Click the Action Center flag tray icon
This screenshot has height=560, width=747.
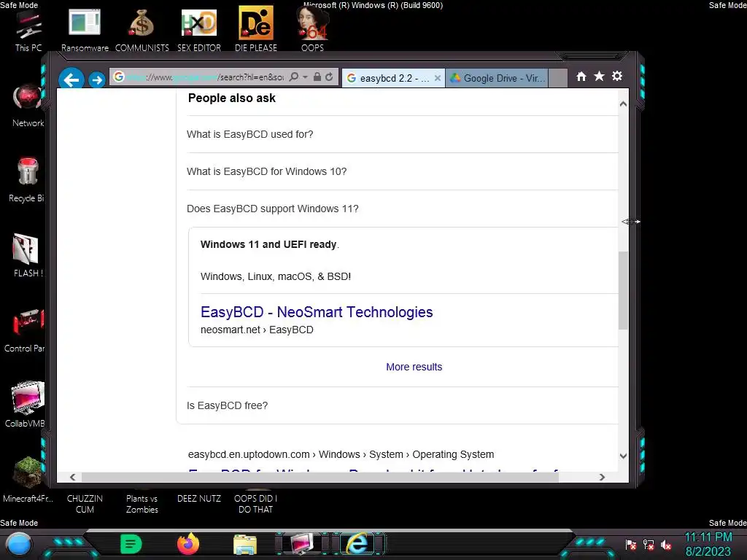(631, 545)
